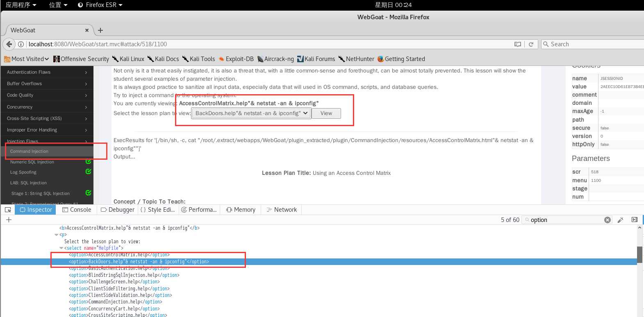This screenshot has height=317, width=644.
Task: Open the Firefox ESR app menu
Action: (100, 5)
